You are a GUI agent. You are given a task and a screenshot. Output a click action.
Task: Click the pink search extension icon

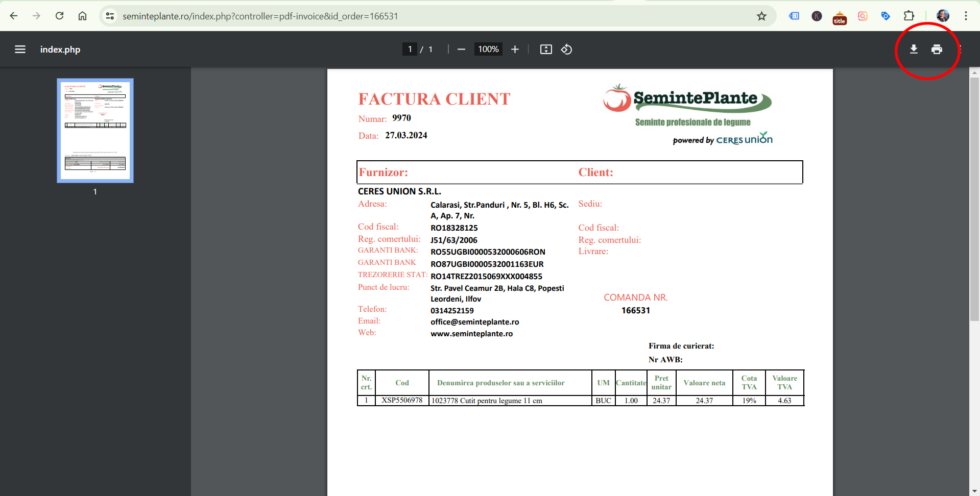tap(863, 16)
